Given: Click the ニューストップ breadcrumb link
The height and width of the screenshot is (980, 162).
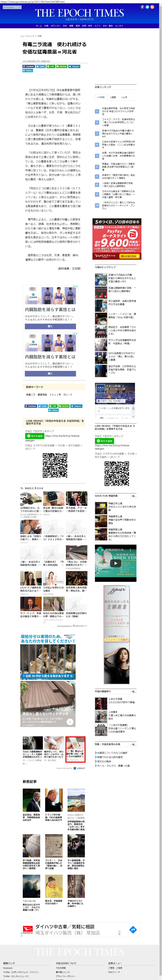Looking at the screenshot, I should tap(27, 36).
